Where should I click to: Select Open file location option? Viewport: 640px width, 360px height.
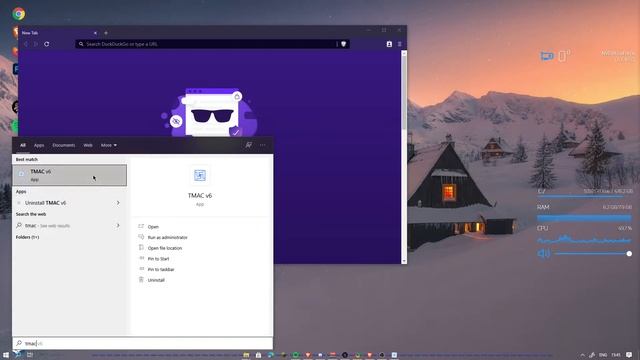pyautogui.click(x=164, y=248)
